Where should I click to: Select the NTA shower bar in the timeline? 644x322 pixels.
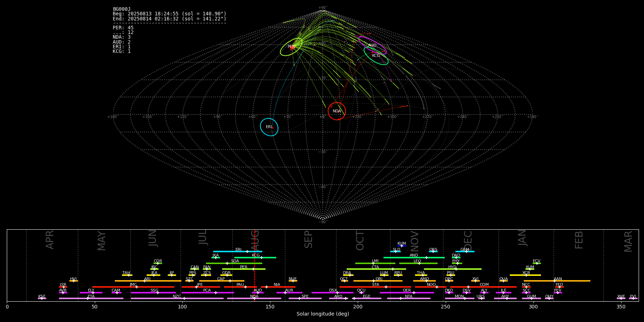coord(409,298)
